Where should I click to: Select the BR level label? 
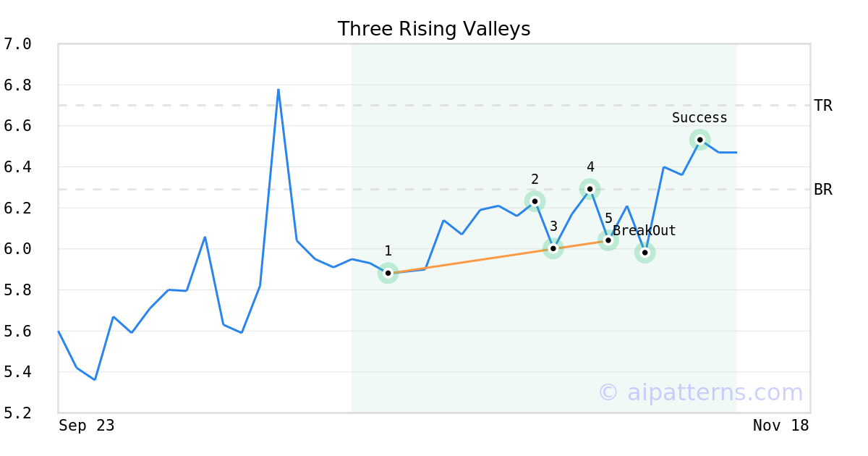tap(823, 190)
